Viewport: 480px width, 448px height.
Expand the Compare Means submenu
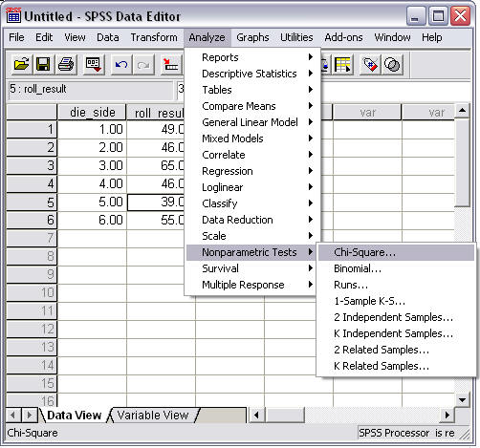(x=252, y=106)
